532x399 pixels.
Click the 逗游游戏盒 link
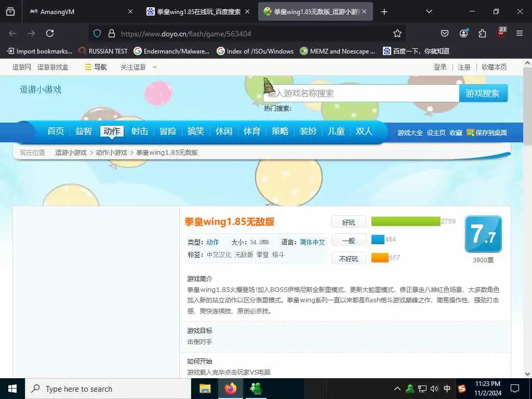click(x=52, y=67)
